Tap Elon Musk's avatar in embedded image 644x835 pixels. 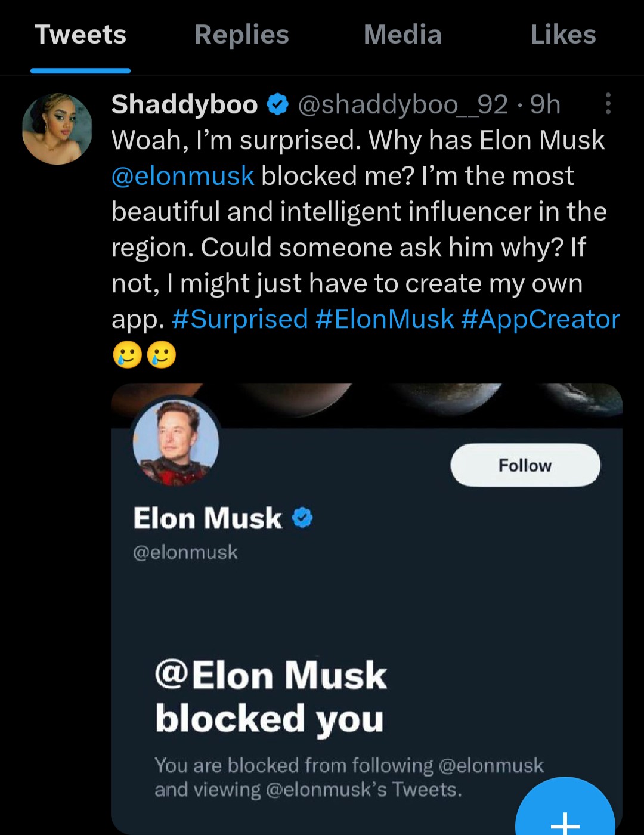176,443
